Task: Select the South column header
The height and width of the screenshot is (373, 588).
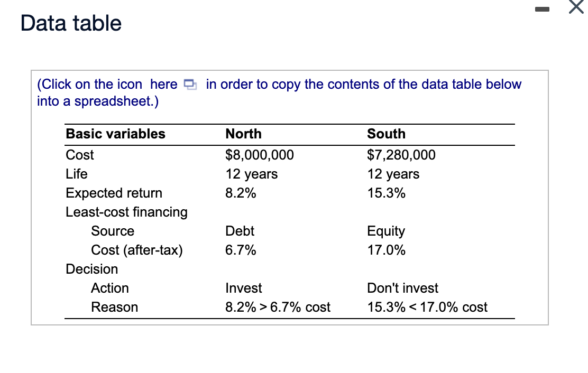Action: tap(386, 134)
